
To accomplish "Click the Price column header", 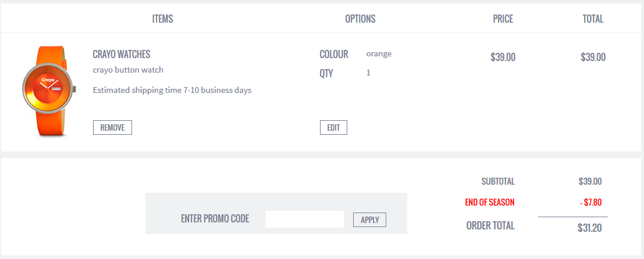I will click(503, 19).
